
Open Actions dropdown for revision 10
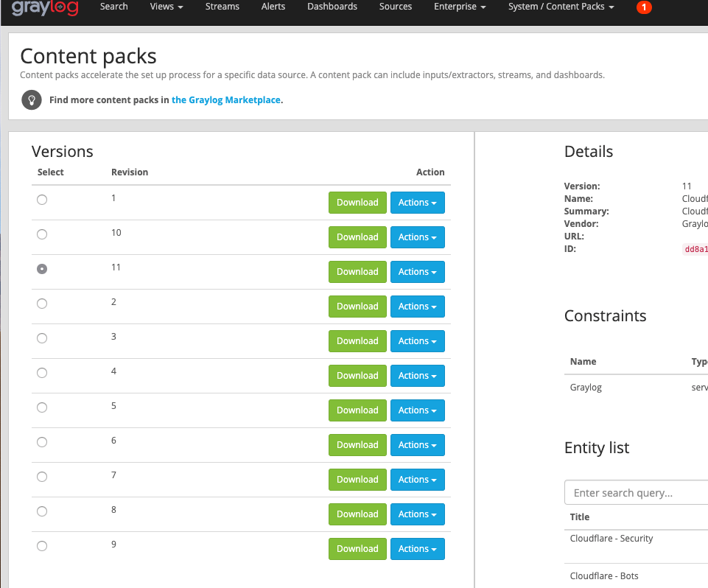(417, 237)
